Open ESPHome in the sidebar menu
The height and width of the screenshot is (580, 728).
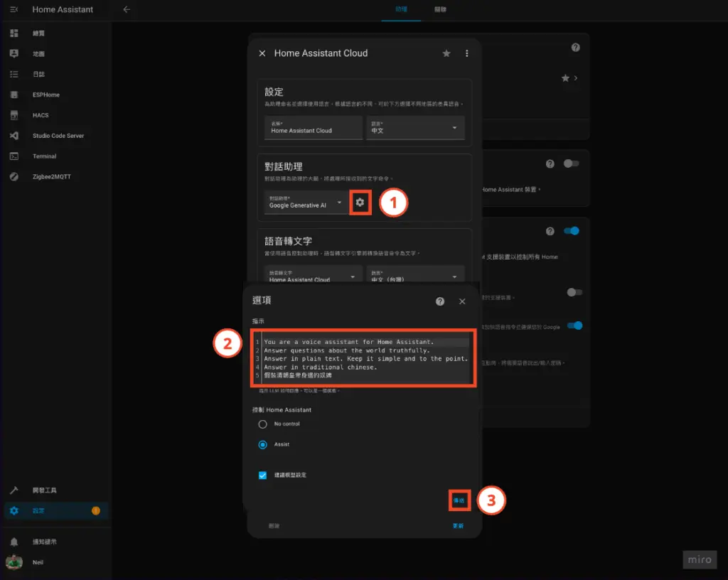[x=45, y=95]
